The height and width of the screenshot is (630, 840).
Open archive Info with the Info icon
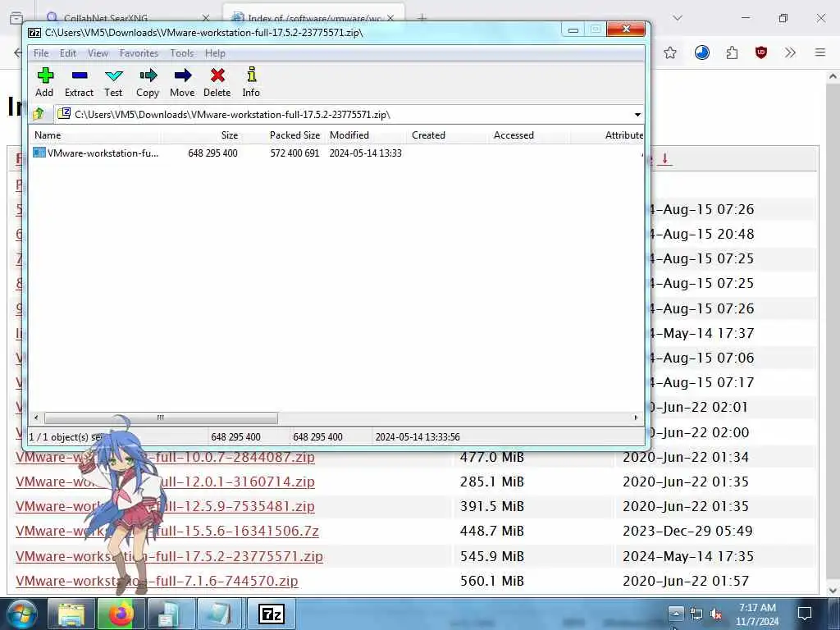coord(251,82)
